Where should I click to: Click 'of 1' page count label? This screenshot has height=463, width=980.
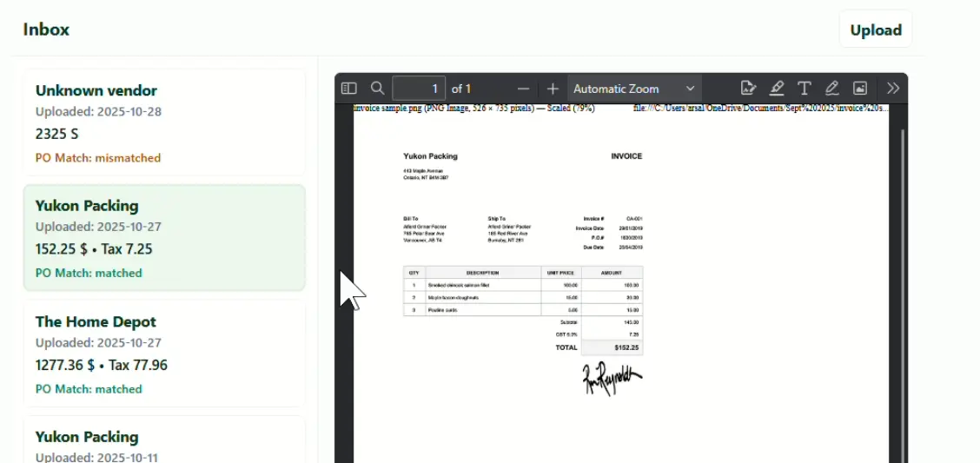(461, 89)
